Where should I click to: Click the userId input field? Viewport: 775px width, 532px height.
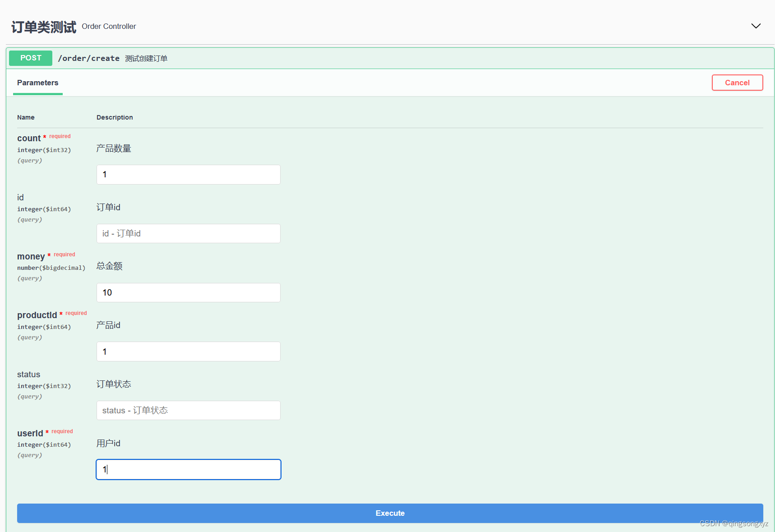click(x=189, y=469)
